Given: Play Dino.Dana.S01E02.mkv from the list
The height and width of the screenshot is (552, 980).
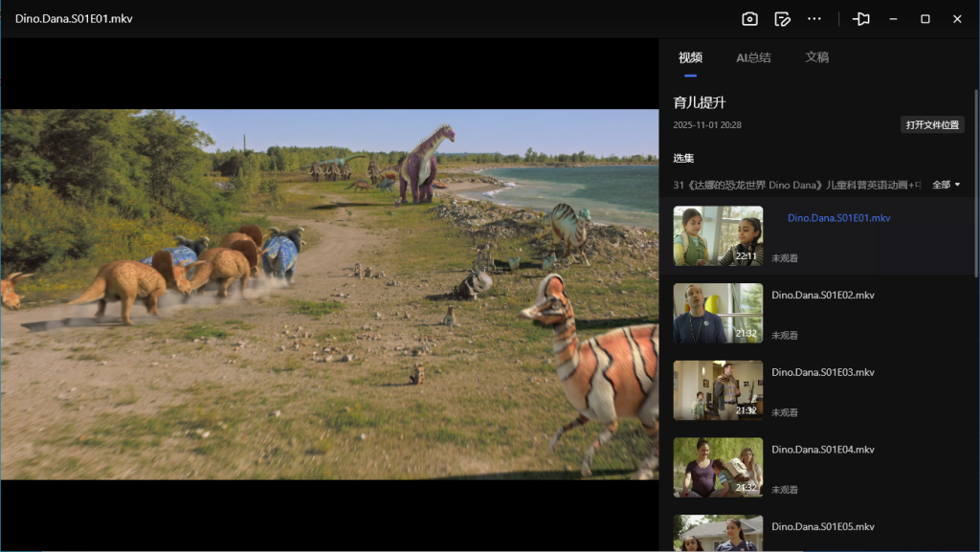Looking at the screenshot, I should click(x=822, y=296).
